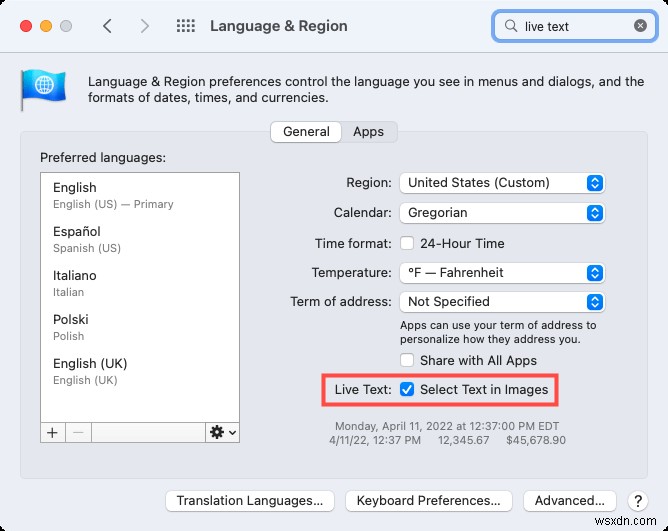This screenshot has height=531, width=668.
Task: Select English primary language row
Action: point(140,195)
